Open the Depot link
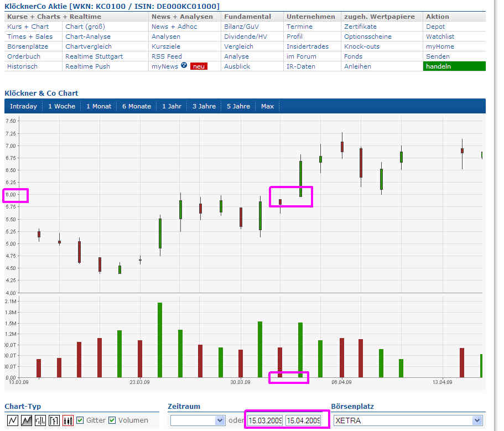 [x=435, y=27]
